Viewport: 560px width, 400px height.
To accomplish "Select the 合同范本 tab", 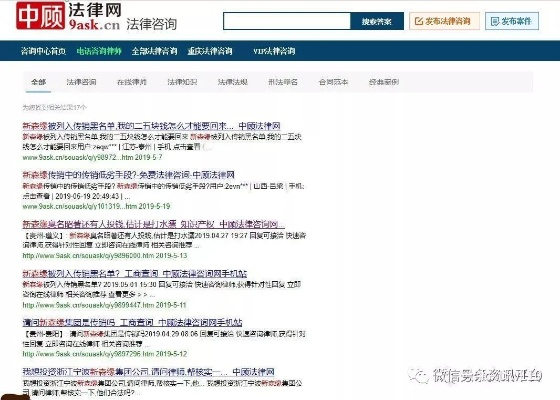I will coord(334,82).
